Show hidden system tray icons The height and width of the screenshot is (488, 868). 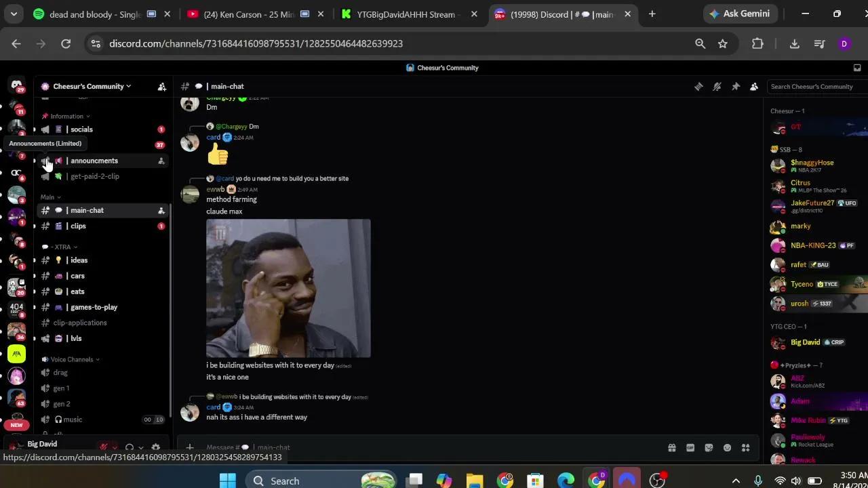click(x=736, y=481)
